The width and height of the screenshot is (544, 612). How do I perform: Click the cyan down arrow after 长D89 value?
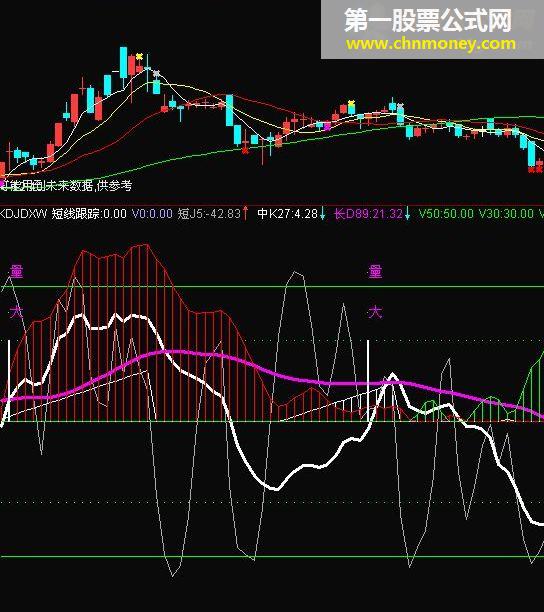[x=407, y=213]
